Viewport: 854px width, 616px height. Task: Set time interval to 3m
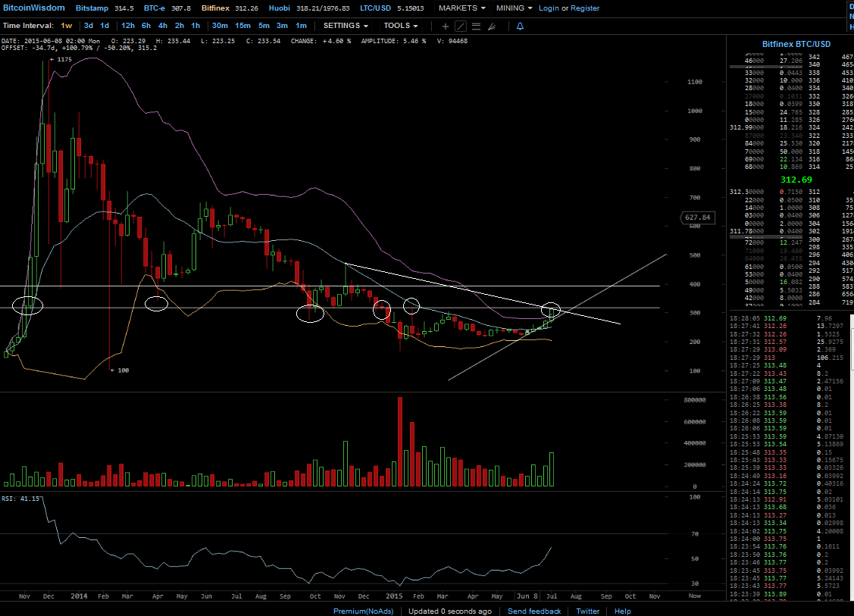point(282,26)
